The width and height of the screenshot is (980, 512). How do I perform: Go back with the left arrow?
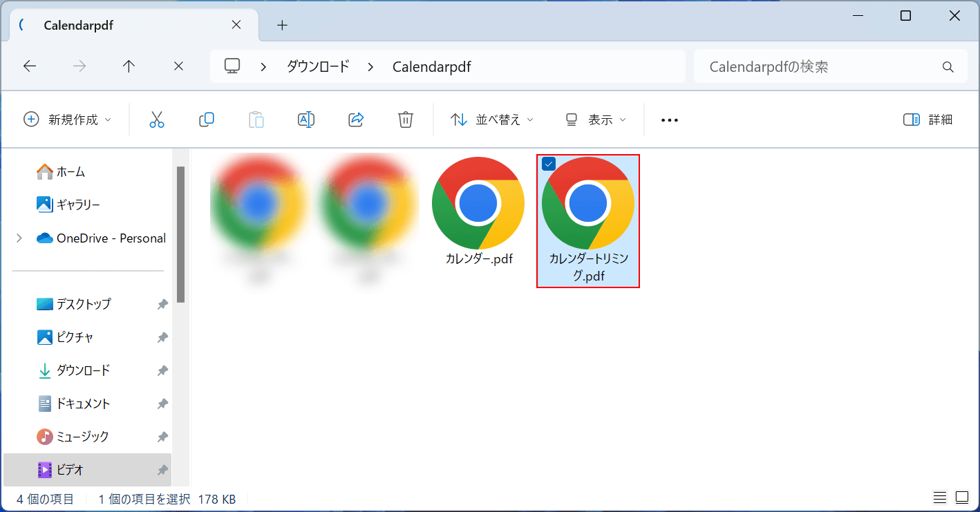click(x=30, y=66)
